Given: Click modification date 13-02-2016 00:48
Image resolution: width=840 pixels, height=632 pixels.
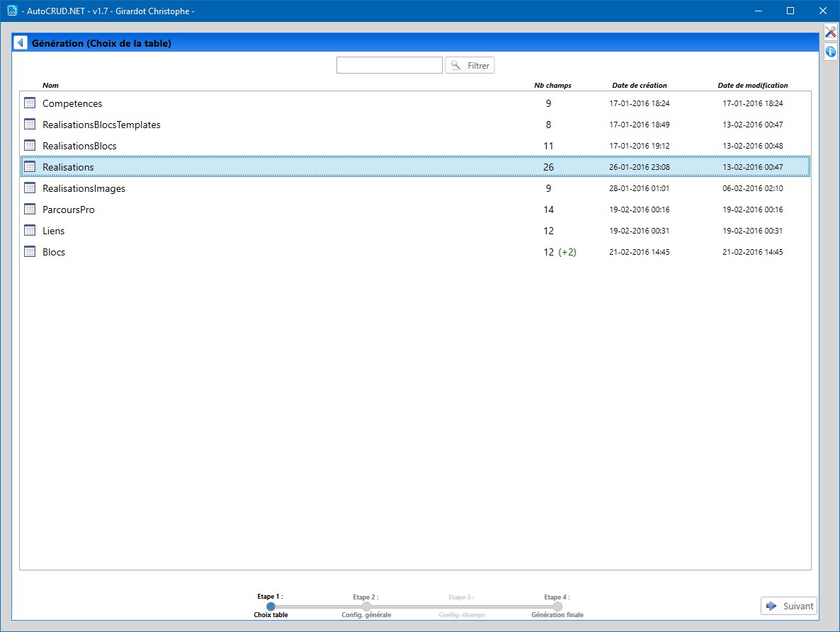Looking at the screenshot, I should click(753, 146).
